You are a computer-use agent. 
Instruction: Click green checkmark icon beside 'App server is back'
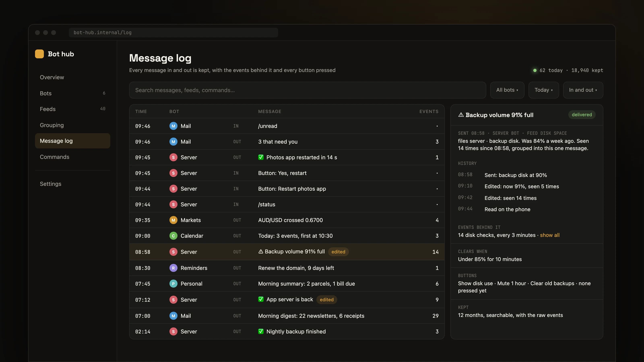click(261, 299)
